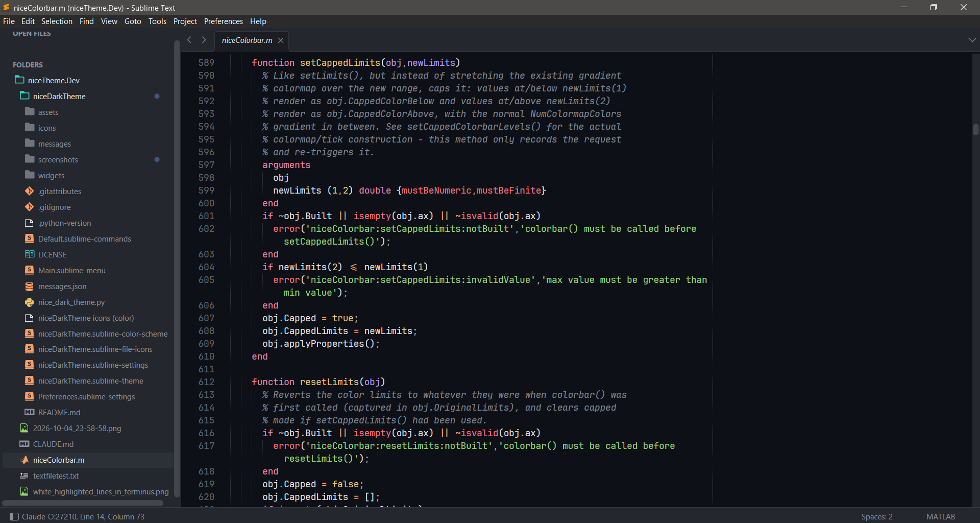Click the 'setCappedLimits' function name on line 589
This screenshot has width=980, height=523.
tap(340, 63)
